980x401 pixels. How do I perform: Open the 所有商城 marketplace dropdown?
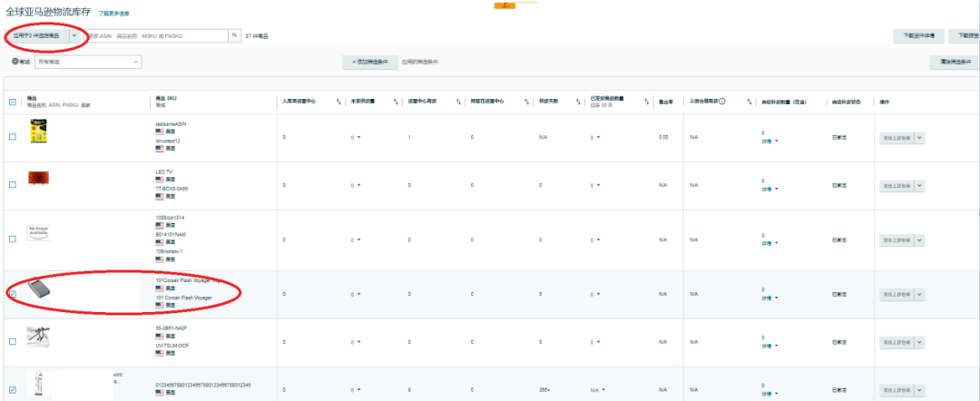click(88, 62)
